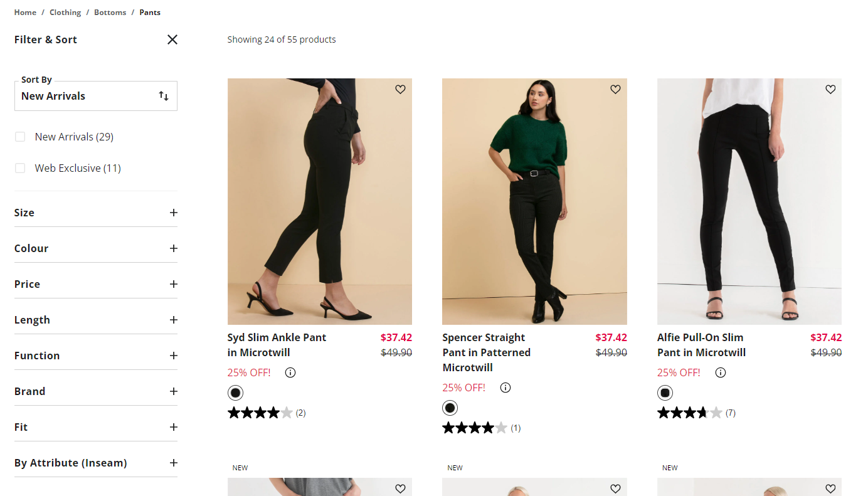868x496 pixels.
Task: Click info icon next to Spencer Straight Pant discount
Action: [505, 388]
